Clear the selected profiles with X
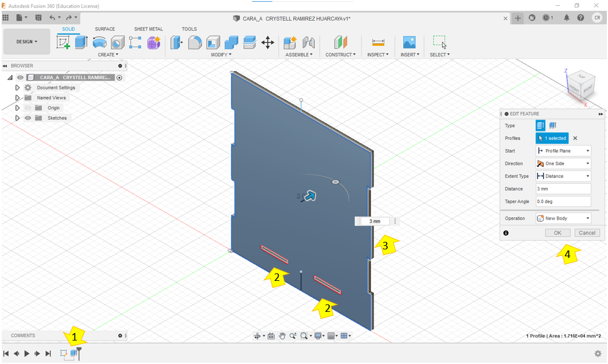This screenshot has width=608, height=364. (x=575, y=138)
